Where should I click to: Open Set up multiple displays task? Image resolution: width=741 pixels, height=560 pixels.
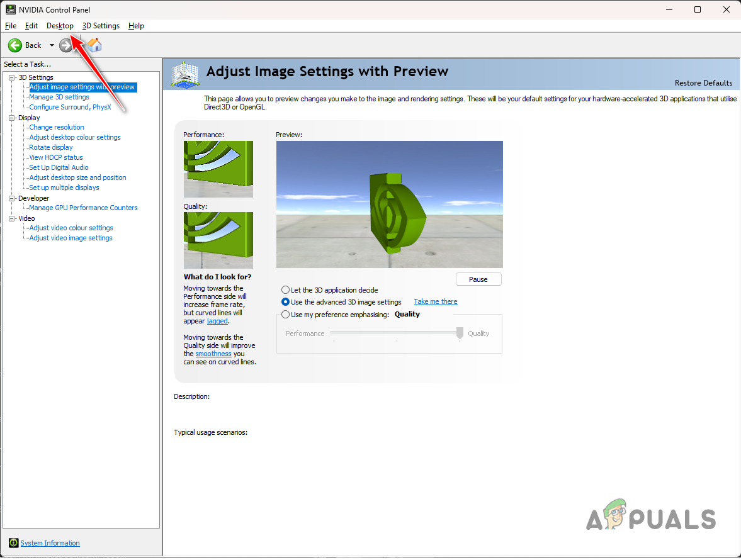pos(64,188)
